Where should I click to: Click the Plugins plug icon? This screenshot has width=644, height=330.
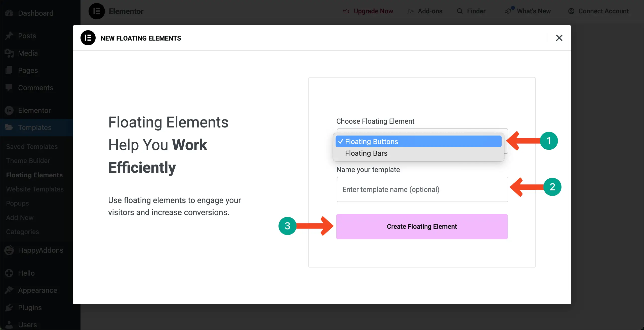coord(9,308)
